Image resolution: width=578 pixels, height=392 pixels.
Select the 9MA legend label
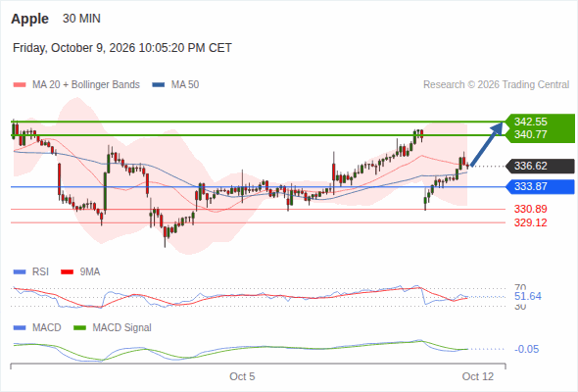click(x=90, y=272)
